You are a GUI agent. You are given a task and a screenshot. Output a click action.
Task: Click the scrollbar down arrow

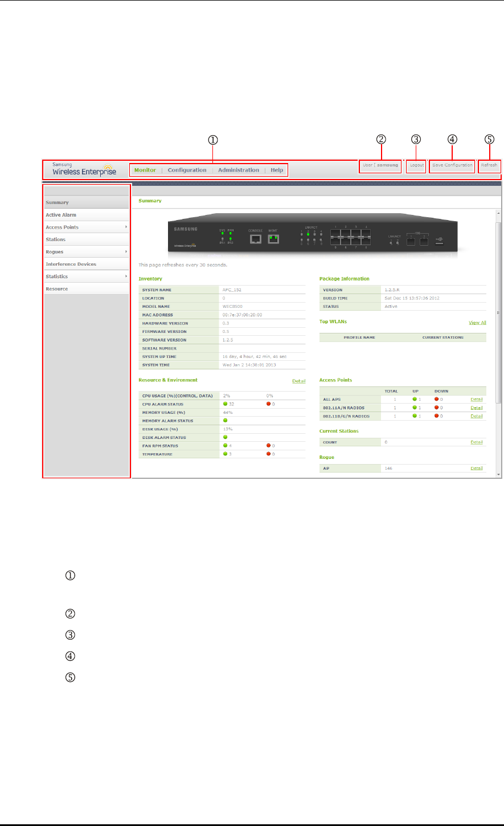click(499, 474)
